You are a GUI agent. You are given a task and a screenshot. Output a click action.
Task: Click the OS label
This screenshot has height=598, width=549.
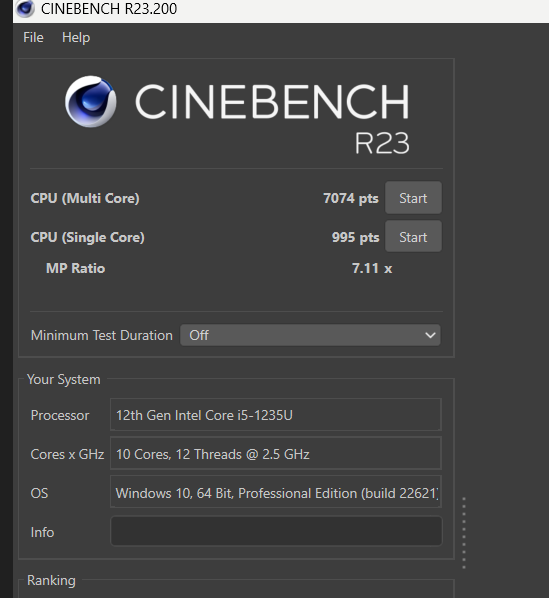39,493
